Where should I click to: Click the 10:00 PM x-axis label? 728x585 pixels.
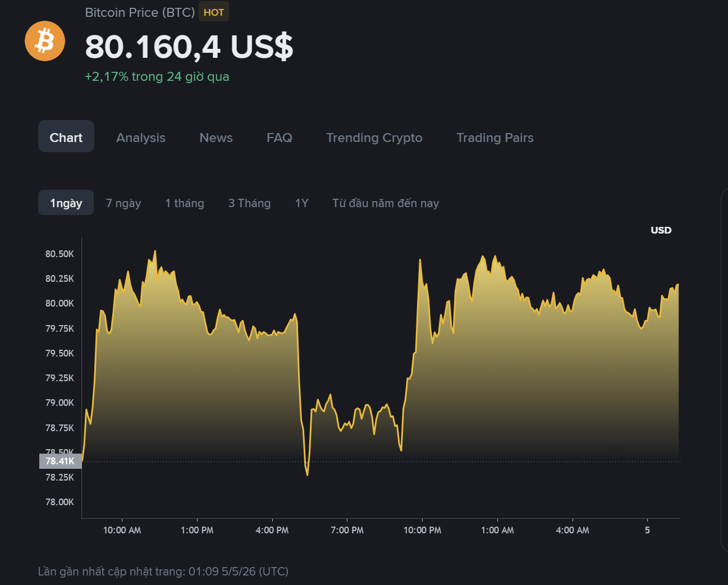pos(422,530)
